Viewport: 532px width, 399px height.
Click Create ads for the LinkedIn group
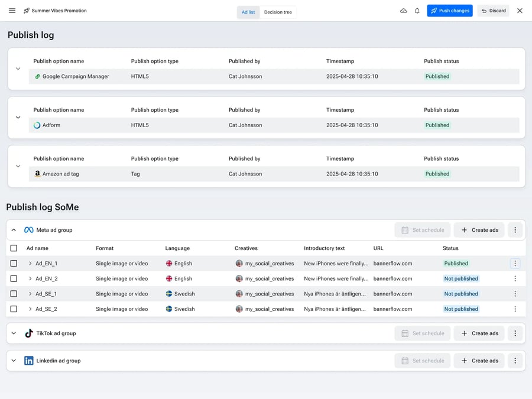479,360
